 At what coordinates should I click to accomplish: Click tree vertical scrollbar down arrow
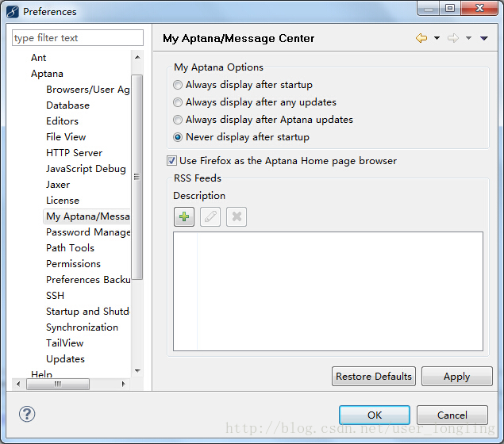point(137,371)
